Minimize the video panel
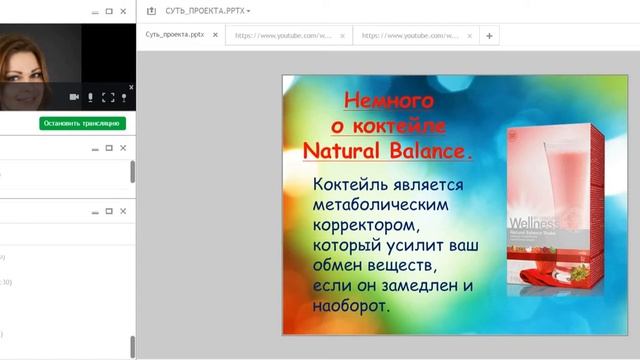The height and width of the screenshot is (360, 640). pyautogui.click(x=95, y=12)
